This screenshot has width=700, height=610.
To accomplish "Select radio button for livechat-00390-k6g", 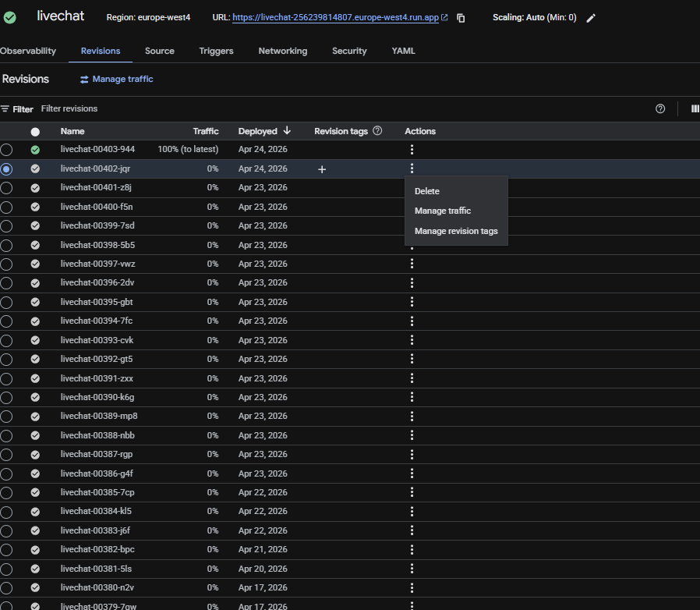I will click(x=6, y=398).
